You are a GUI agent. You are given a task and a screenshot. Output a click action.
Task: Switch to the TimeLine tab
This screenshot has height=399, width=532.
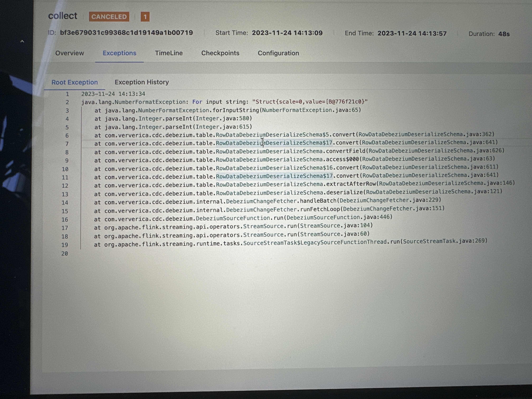tap(169, 53)
